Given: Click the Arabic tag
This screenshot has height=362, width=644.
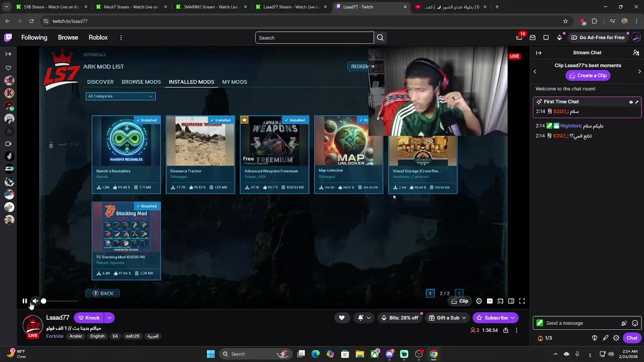Looking at the screenshot, I should coord(76,336).
